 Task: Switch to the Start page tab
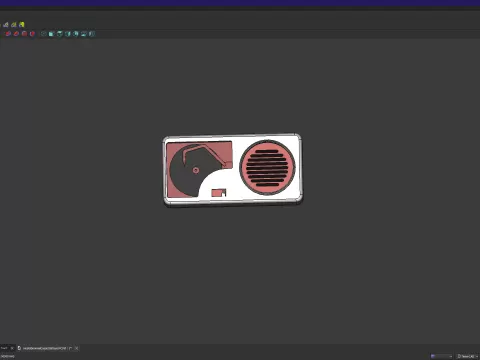(x=4, y=348)
